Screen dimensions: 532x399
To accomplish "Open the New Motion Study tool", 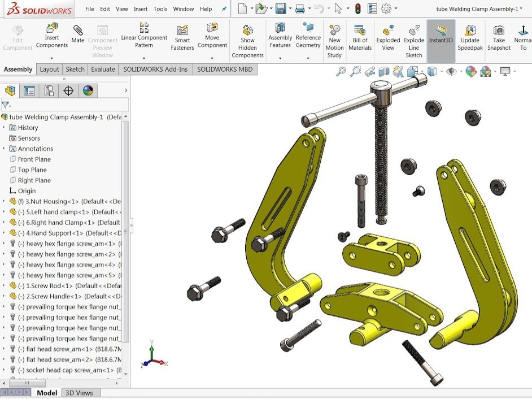I will [334, 34].
